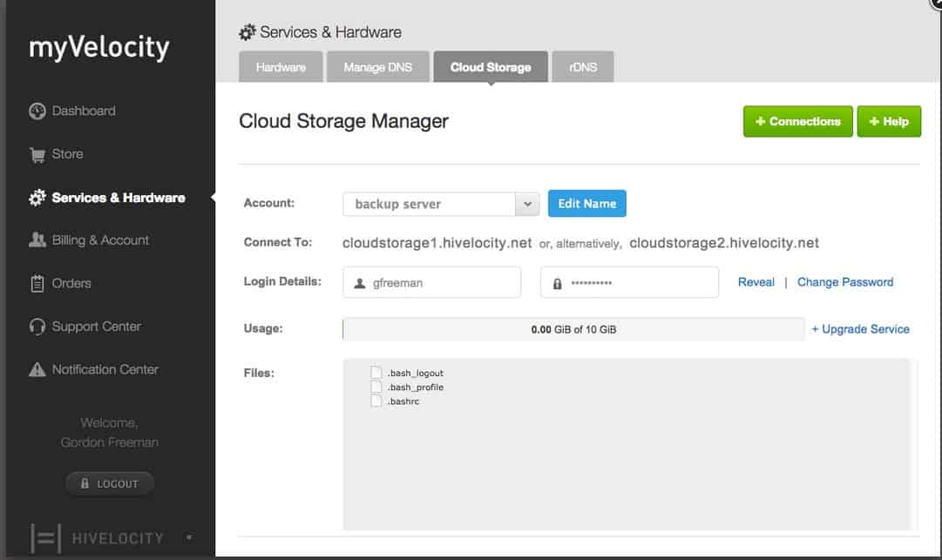Click the cloudstorage1.hivelocity.net address
942x560 pixels.
(x=437, y=243)
